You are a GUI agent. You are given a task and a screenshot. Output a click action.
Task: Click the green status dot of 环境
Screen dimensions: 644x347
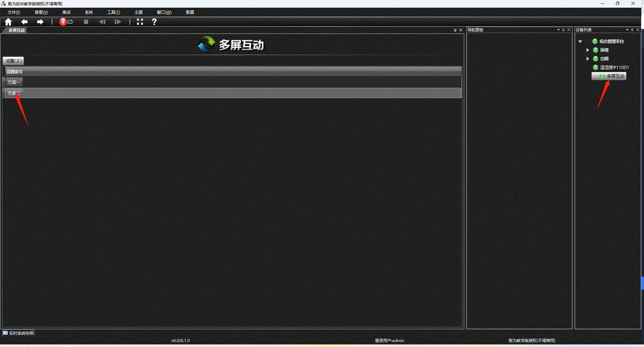click(596, 50)
